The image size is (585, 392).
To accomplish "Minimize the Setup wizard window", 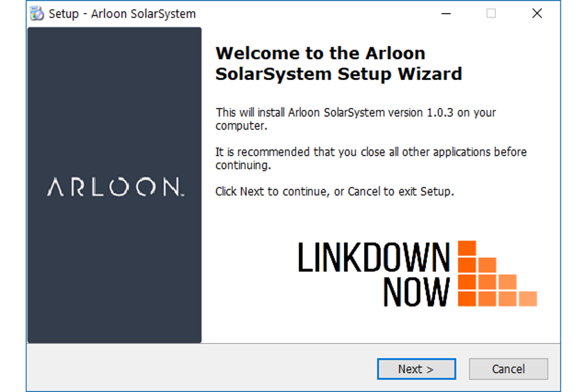I will point(445,14).
